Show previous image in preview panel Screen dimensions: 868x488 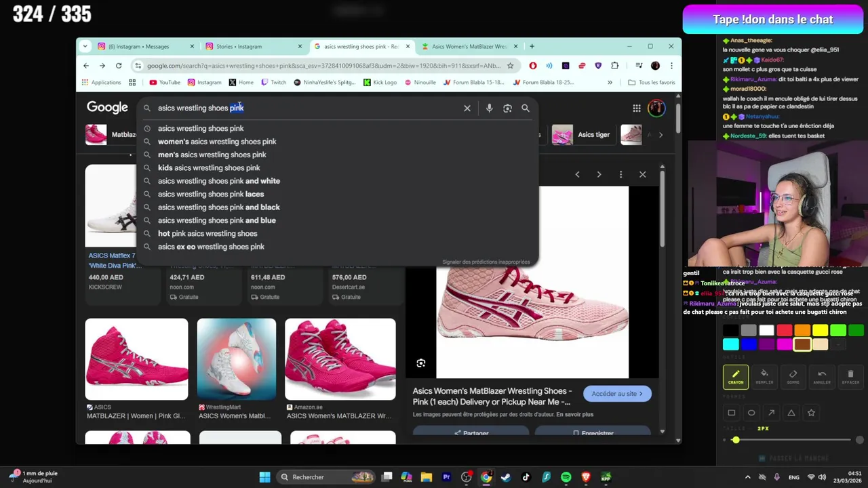577,175
